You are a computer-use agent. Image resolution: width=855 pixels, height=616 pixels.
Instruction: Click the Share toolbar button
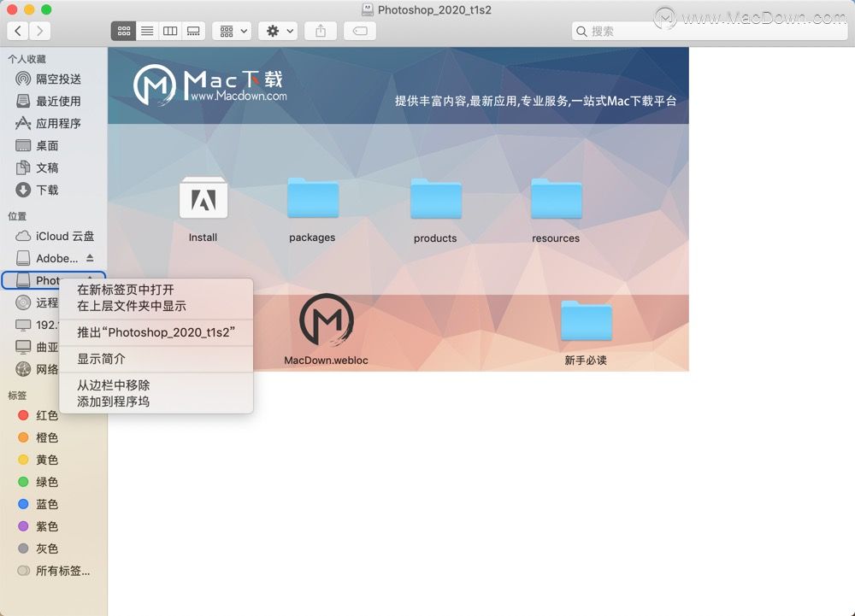point(321,31)
